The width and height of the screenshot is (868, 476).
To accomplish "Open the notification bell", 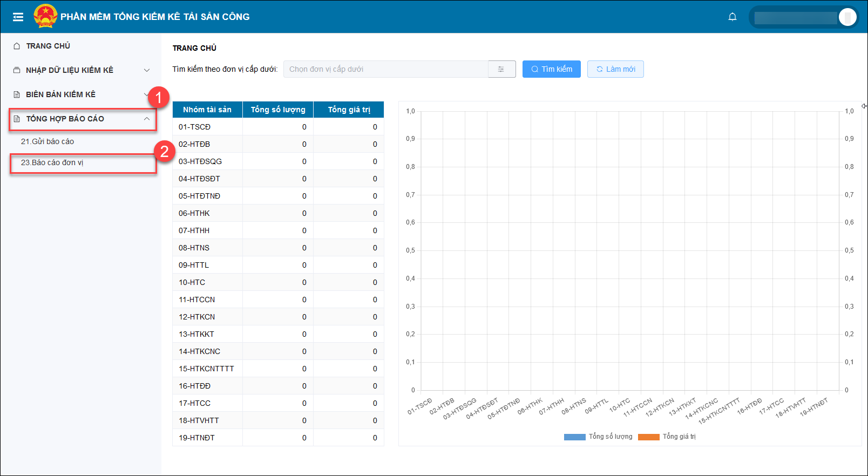I will tap(733, 17).
